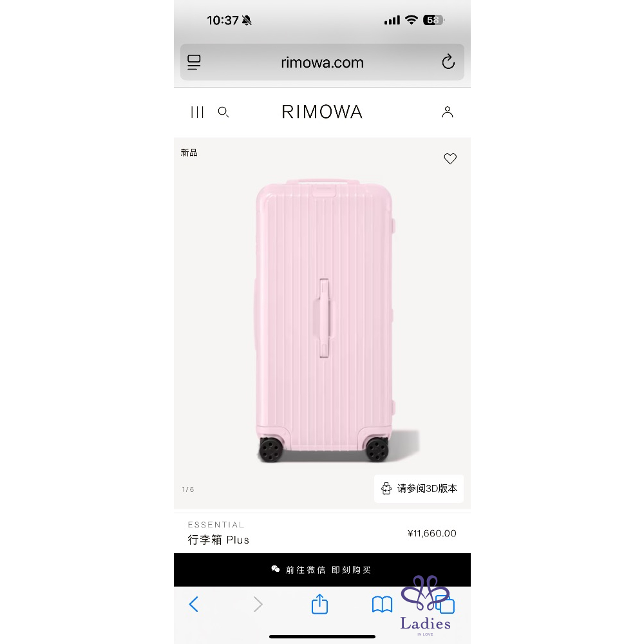Tap the 行李箱 Plus product name
The image size is (644, 644).
(x=218, y=540)
